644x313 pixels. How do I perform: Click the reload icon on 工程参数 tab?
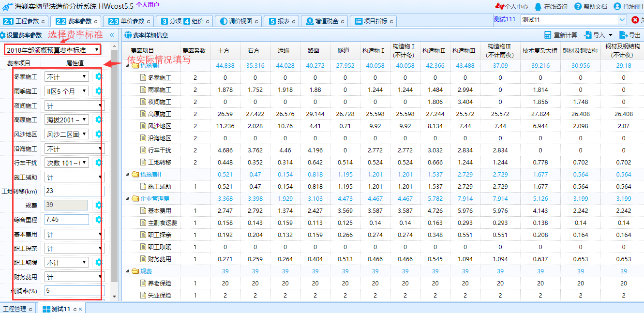click(x=43, y=22)
